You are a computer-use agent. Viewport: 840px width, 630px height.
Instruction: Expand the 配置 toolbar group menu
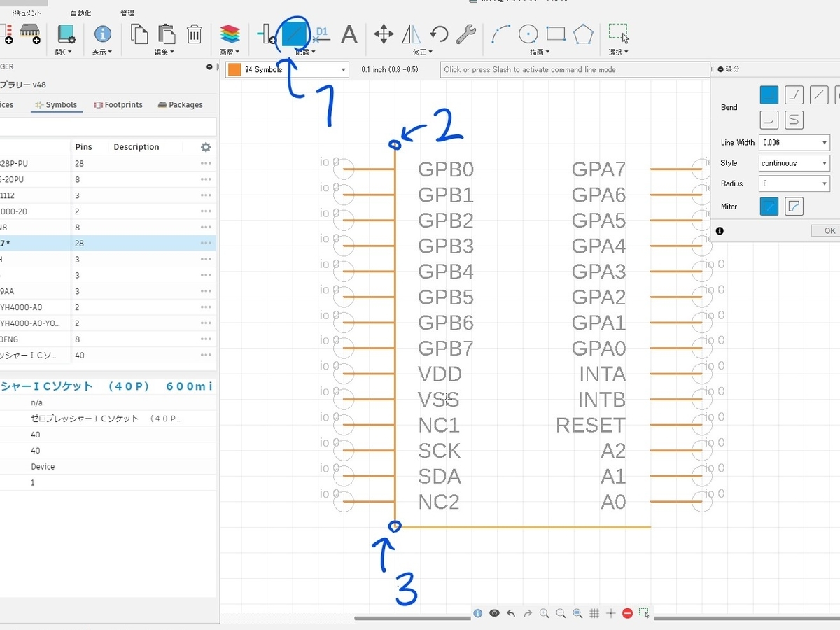point(305,52)
